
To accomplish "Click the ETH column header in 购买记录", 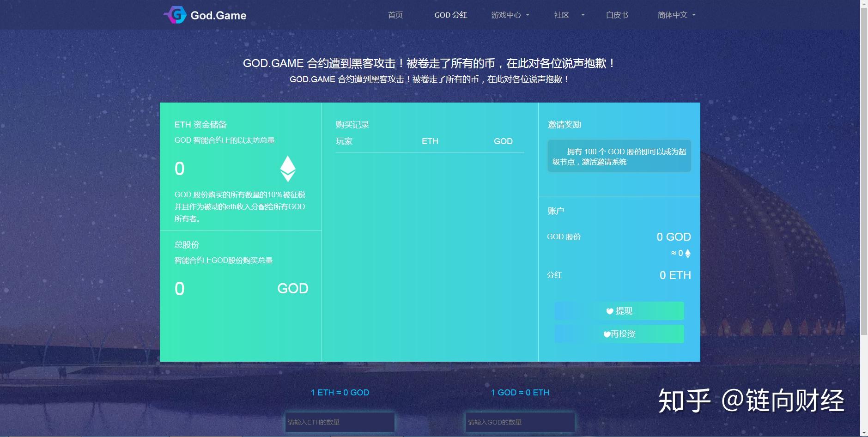I will tap(429, 141).
